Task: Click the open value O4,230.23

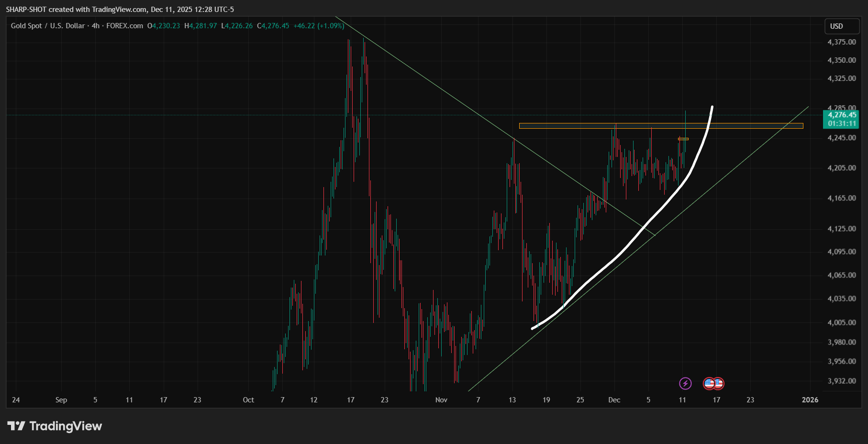Action: 164,26
